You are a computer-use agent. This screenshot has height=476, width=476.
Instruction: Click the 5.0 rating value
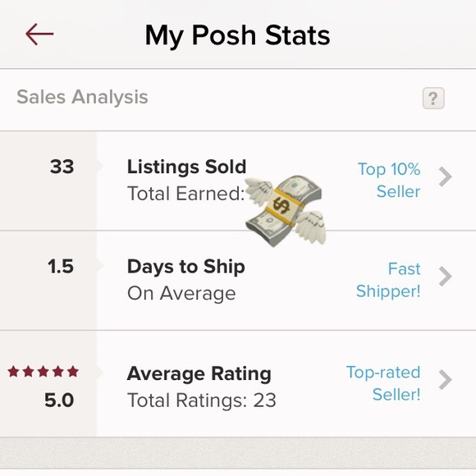pos(59,400)
